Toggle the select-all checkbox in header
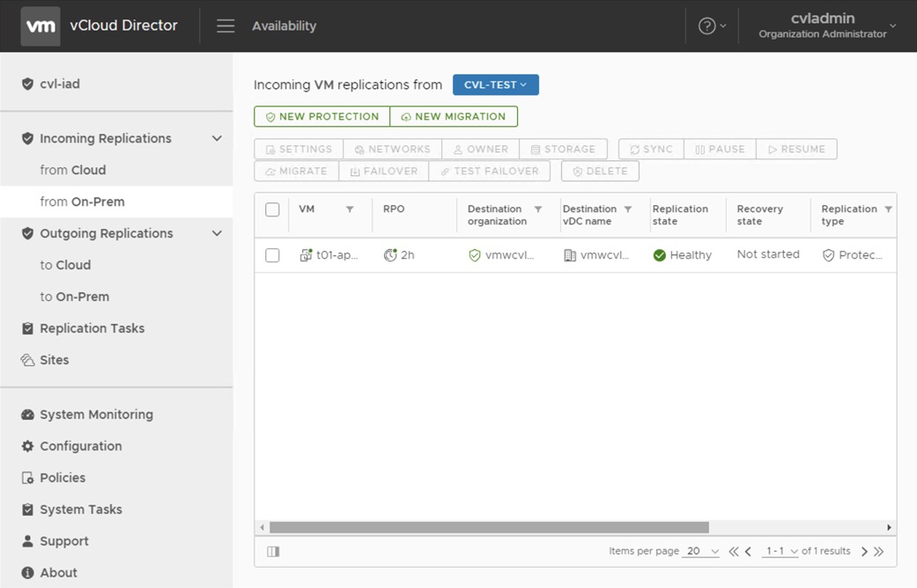Image resolution: width=917 pixels, height=588 pixels. pyautogui.click(x=272, y=209)
